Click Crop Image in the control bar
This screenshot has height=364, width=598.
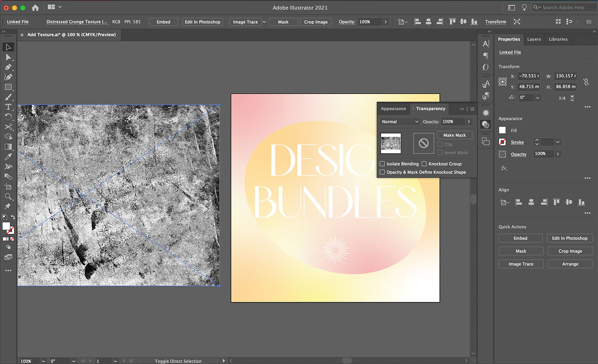tap(316, 22)
